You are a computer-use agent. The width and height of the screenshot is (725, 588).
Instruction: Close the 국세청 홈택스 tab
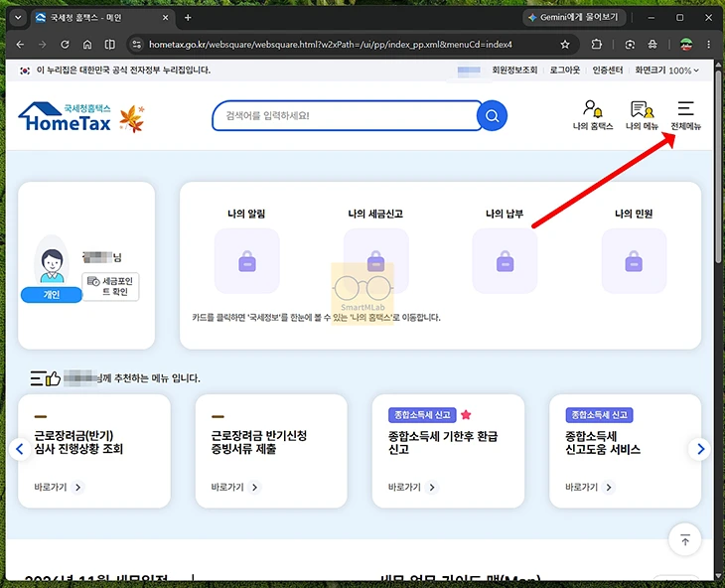tap(165, 18)
